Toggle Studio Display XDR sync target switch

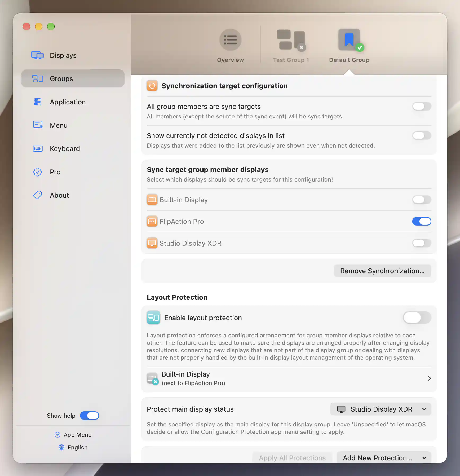click(x=422, y=243)
